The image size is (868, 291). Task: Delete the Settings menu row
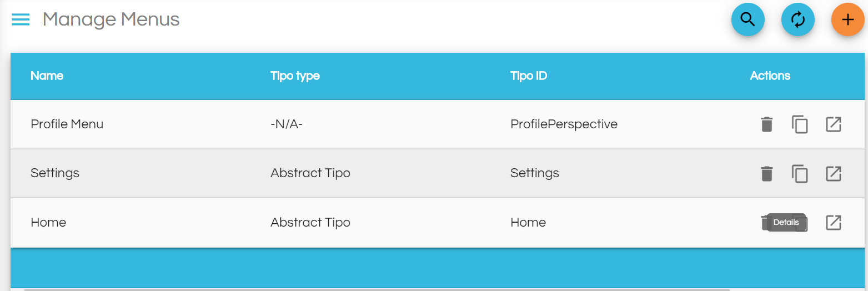click(767, 174)
